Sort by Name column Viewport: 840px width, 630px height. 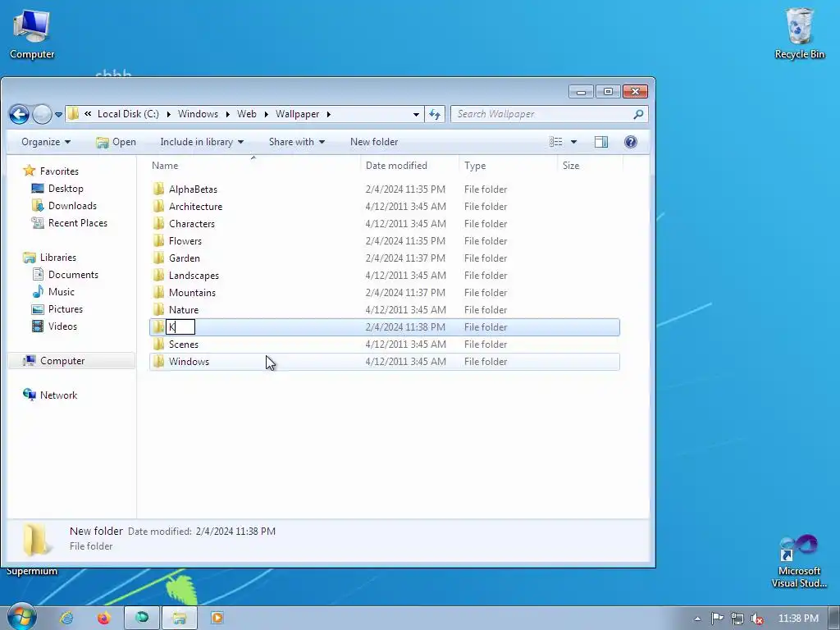254,166
